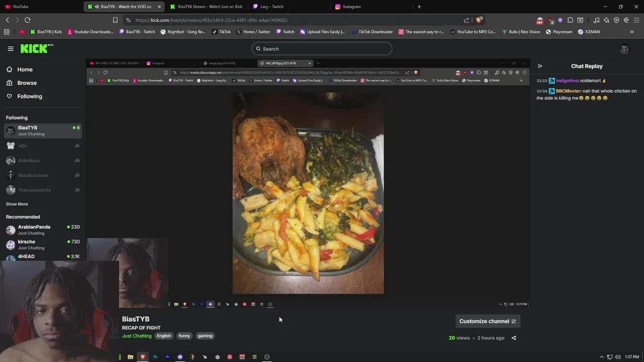Image resolution: width=644 pixels, height=362 pixels.
Task: Open the share icon in the address bar
Action: (x=466, y=20)
